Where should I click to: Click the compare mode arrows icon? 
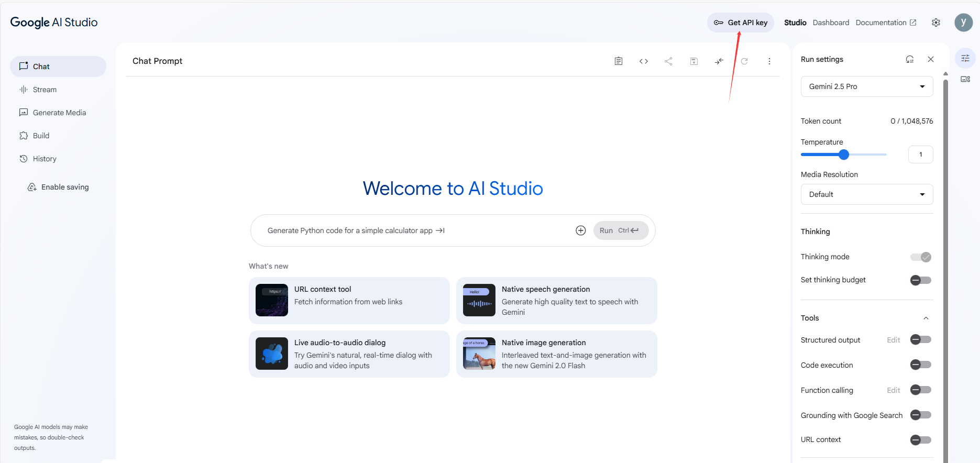click(x=719, y=61)
